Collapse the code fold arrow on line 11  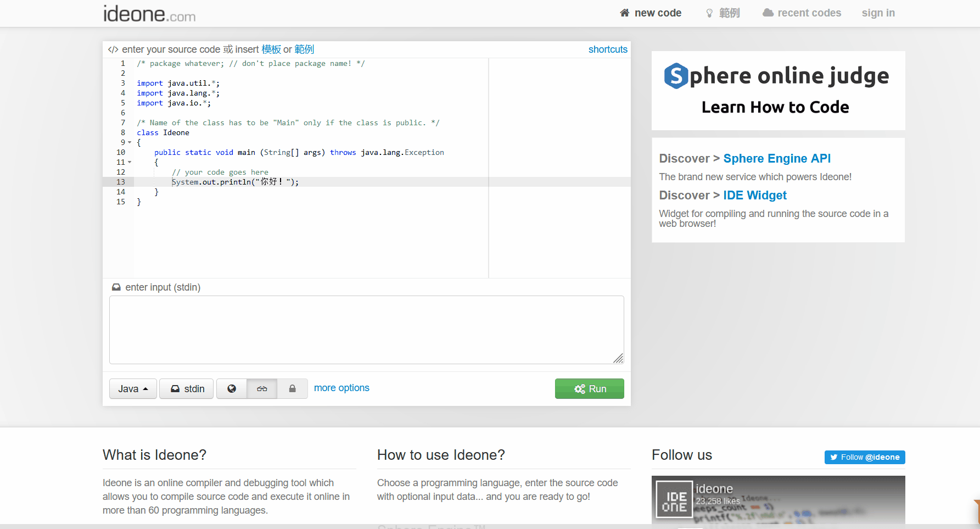pyautogui.click(x=130, y=162)
